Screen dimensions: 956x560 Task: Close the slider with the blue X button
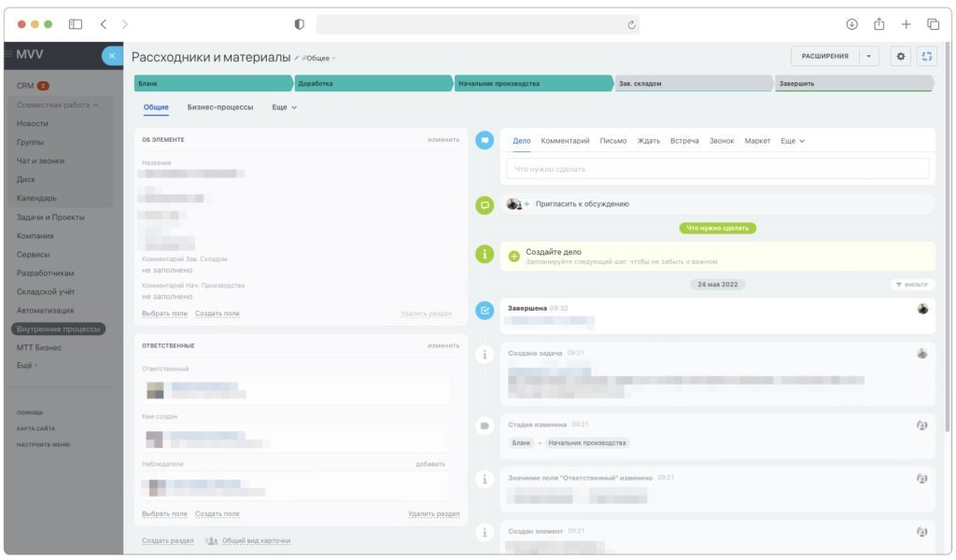tap(112, 56)
